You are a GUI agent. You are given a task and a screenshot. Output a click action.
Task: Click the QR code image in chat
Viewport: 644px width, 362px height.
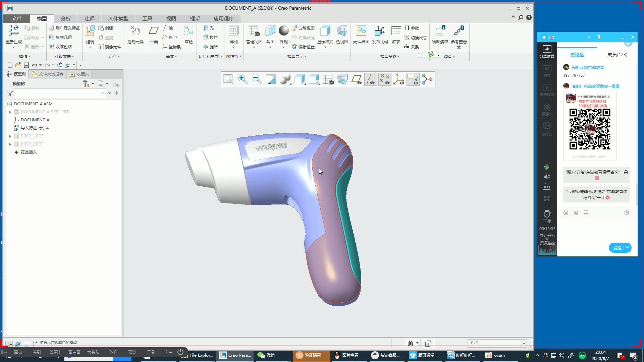pos(590,129)
